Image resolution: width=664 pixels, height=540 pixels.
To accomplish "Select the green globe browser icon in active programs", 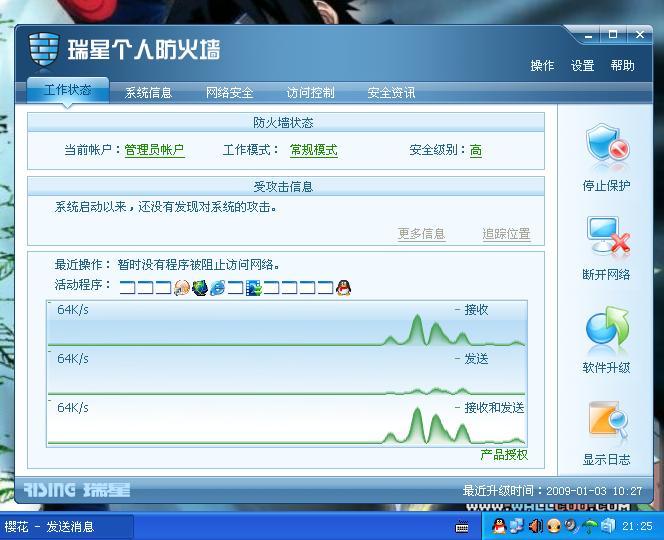I will (200, 288).
